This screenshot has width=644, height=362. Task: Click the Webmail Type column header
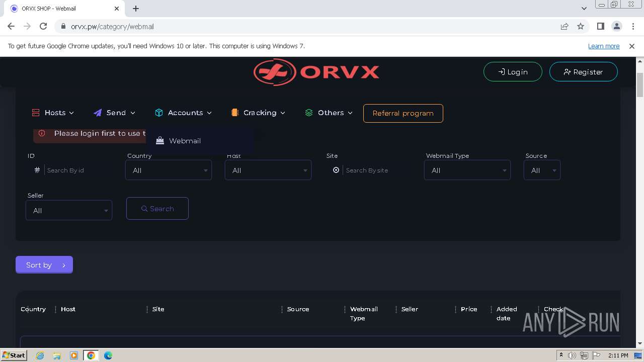[364, 314]
